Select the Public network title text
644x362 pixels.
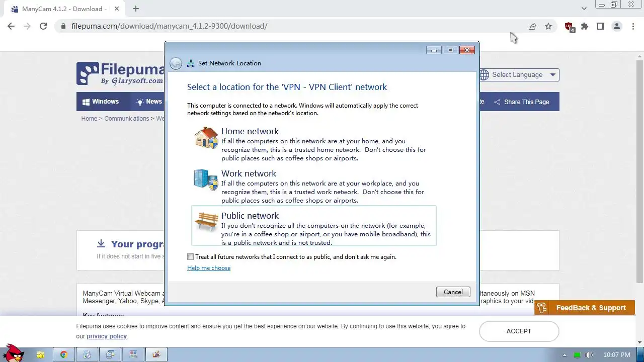pos(250,216)
